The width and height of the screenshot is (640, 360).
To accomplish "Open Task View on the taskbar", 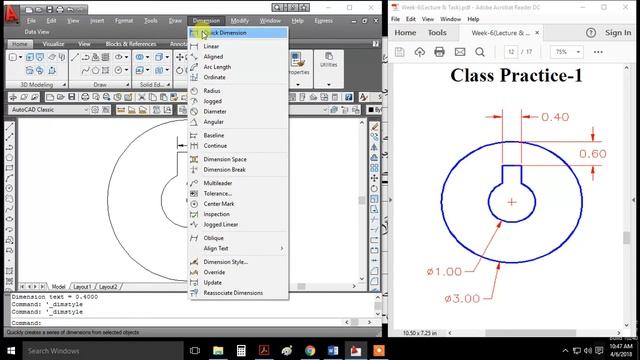I will [195, 351].
